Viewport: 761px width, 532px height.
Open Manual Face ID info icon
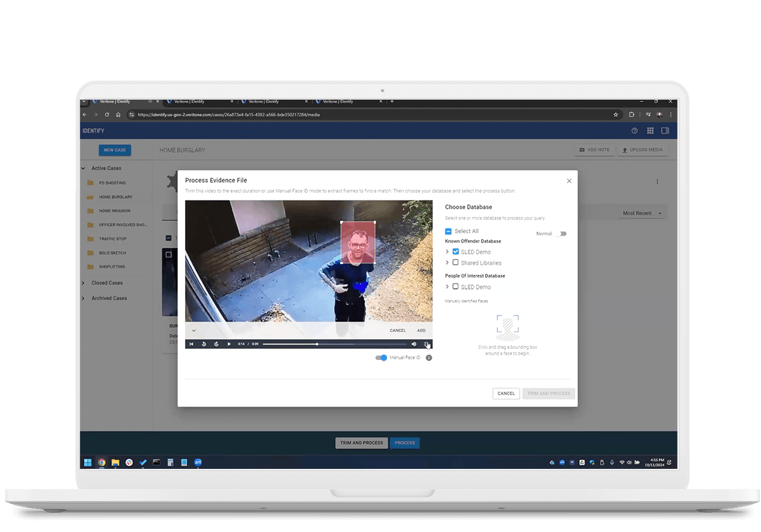click(429, 358)
